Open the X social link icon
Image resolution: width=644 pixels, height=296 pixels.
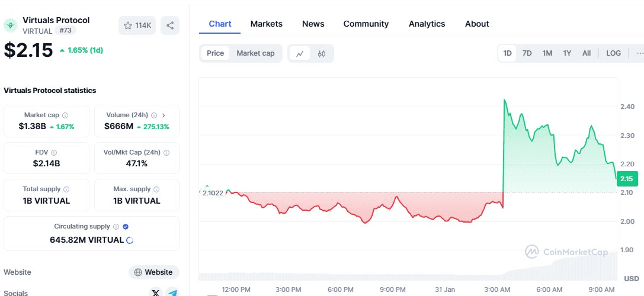coord(155,292)
